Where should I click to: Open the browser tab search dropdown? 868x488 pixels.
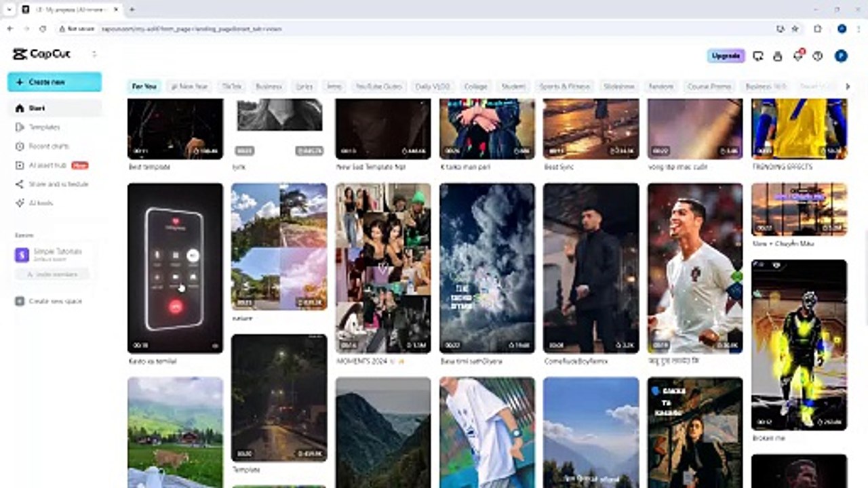[7, 9]
